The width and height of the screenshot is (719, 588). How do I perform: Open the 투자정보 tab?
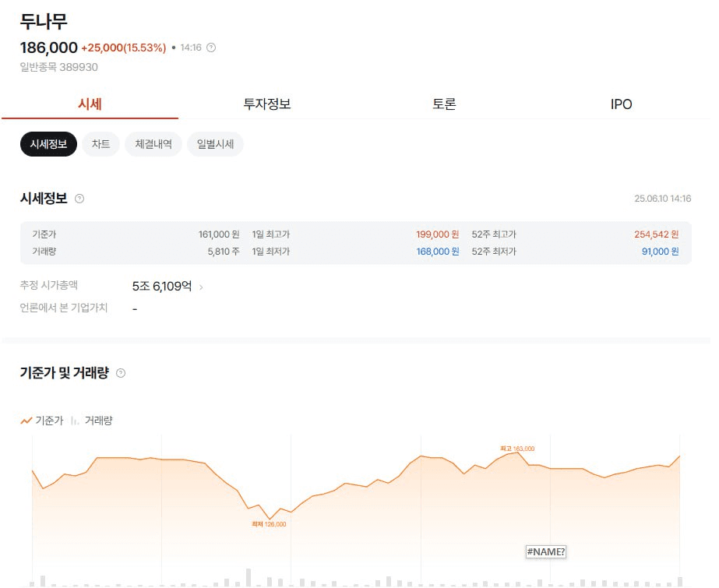[x=267, y=104]
